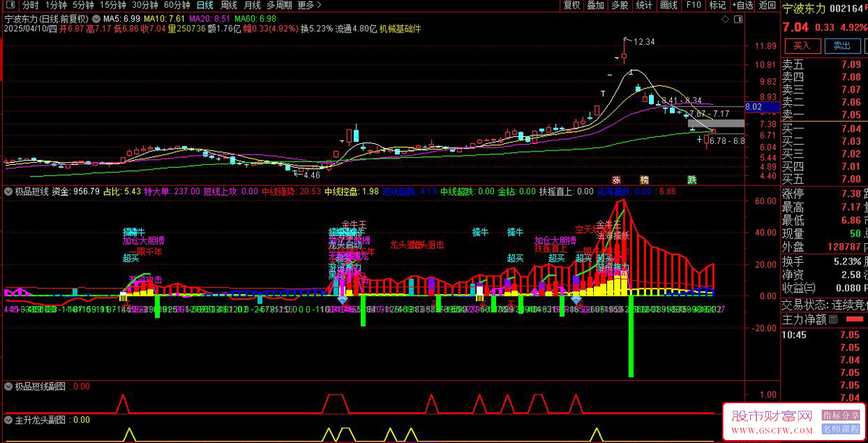Screen dimensions: 868x443
Task: Select the 5分钟 period tab
Action: (83, 5)
